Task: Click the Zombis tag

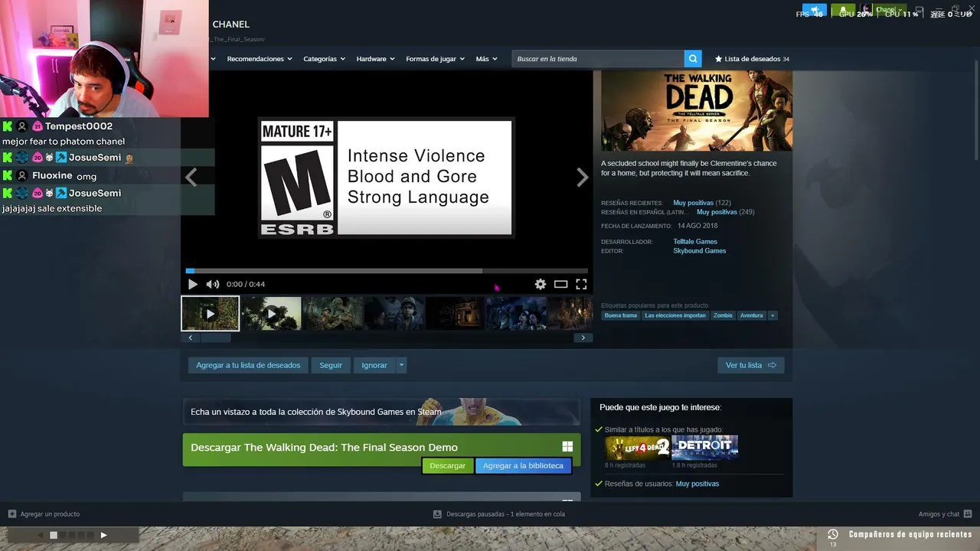Action: click(723, 315)
